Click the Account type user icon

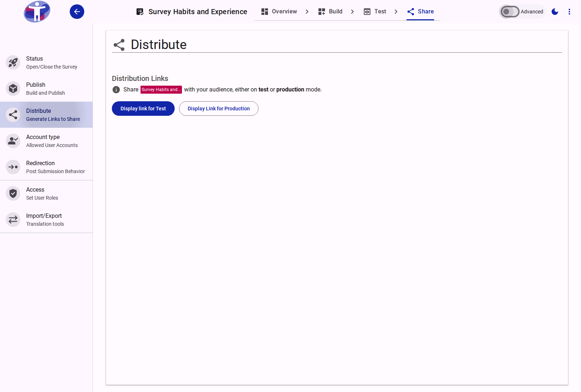coord(13,141)
